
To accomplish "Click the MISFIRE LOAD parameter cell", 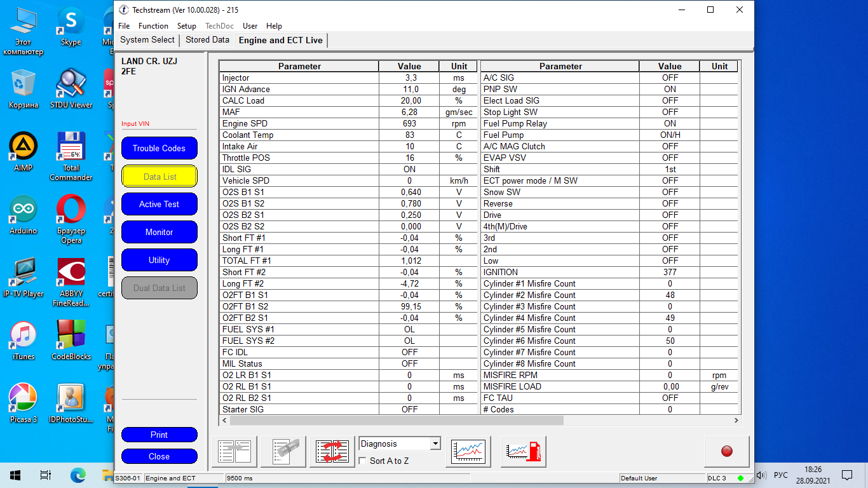I will coord(560,386).
